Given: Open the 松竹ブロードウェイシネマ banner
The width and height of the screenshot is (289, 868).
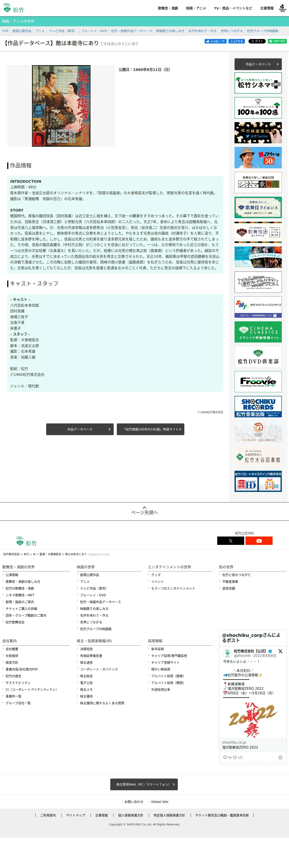Looking at the screenshot, I should pyautogui.click(x=258, y=282).
